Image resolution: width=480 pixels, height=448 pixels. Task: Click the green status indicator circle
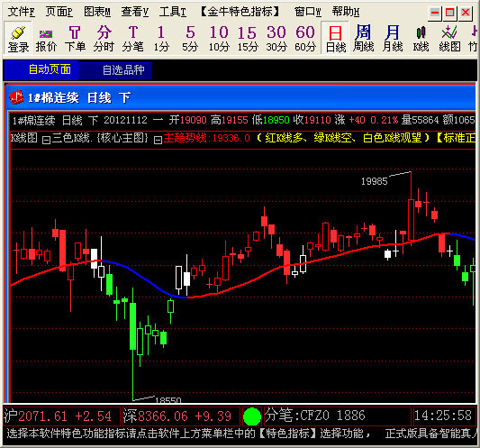tap(251, 416)
